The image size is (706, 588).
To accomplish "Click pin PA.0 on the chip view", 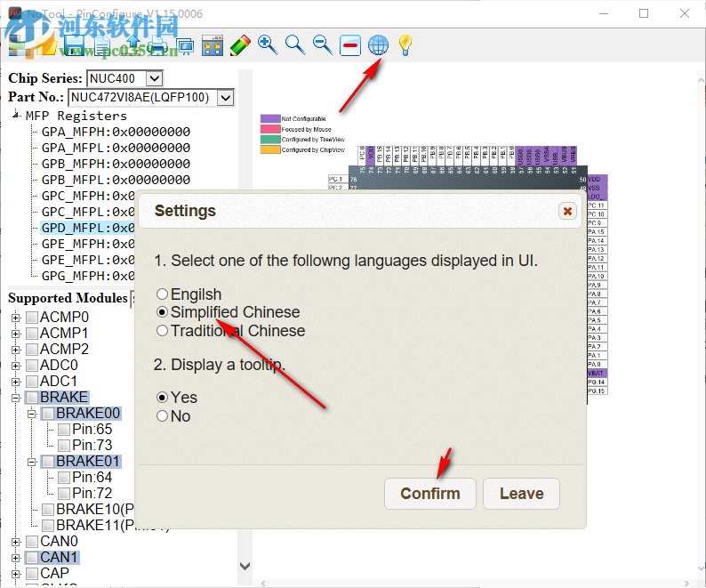I will [597, 365].
